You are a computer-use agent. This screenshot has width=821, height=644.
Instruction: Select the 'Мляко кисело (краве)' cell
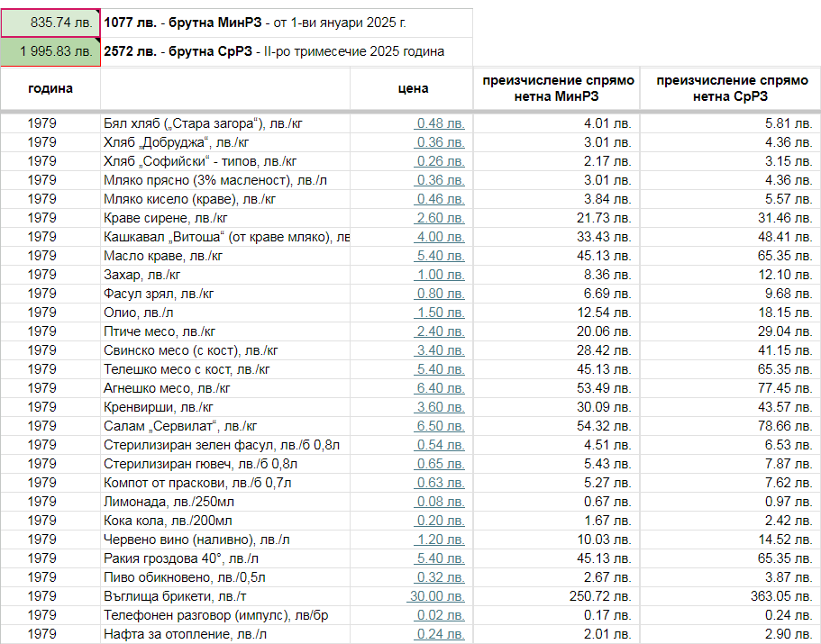coord(225,199)
